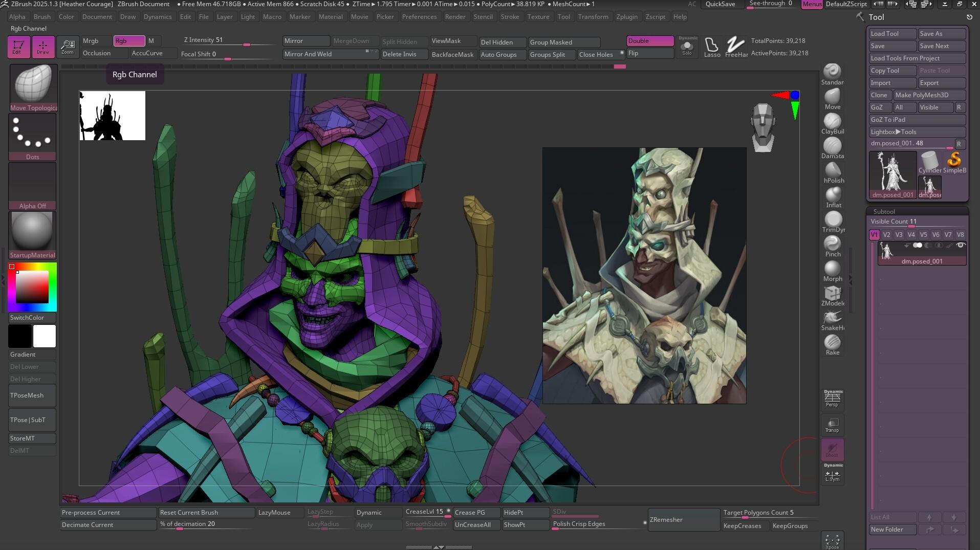Choose the Lasso selection icon
Viewport: 980px width, 550px height.
pyautogui.click(x=712, y=47)
